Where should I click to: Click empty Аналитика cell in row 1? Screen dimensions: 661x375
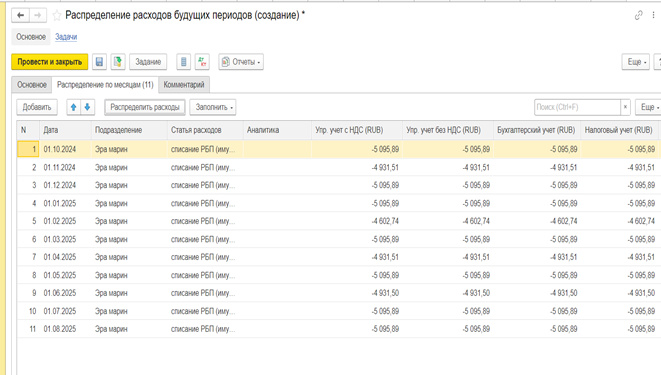(277, 149)
